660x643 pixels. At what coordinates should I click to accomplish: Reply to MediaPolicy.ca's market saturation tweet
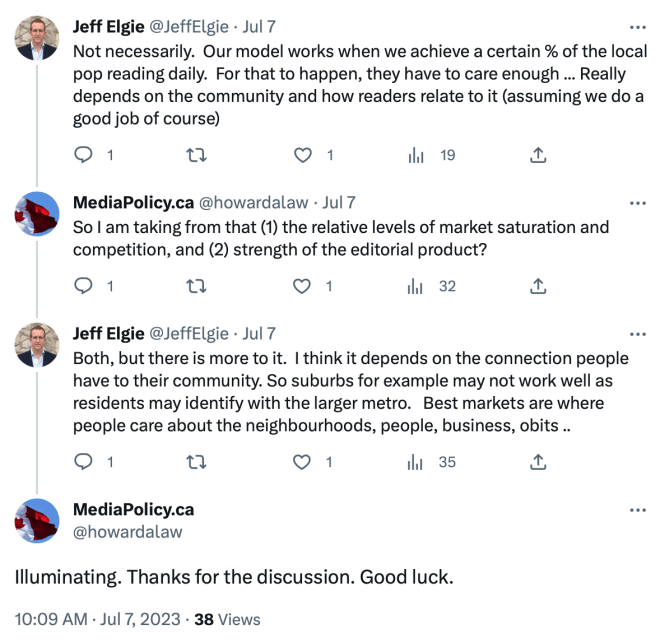(85, 286)
